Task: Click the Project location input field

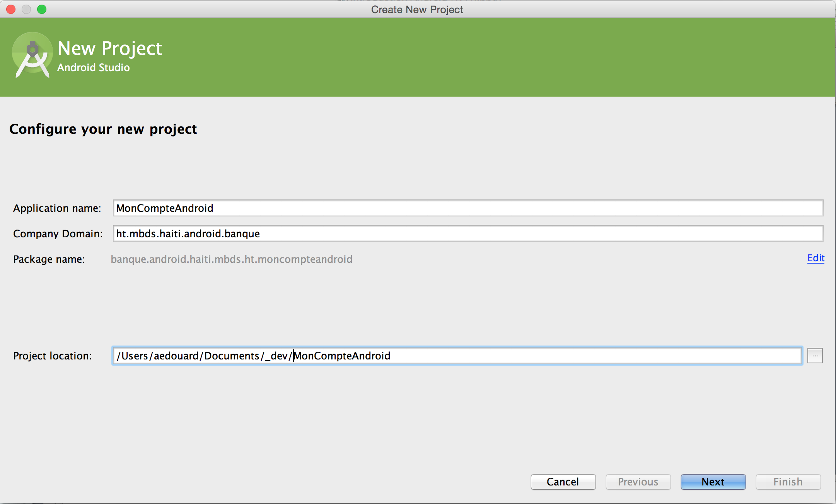Action: coord(457,356)
